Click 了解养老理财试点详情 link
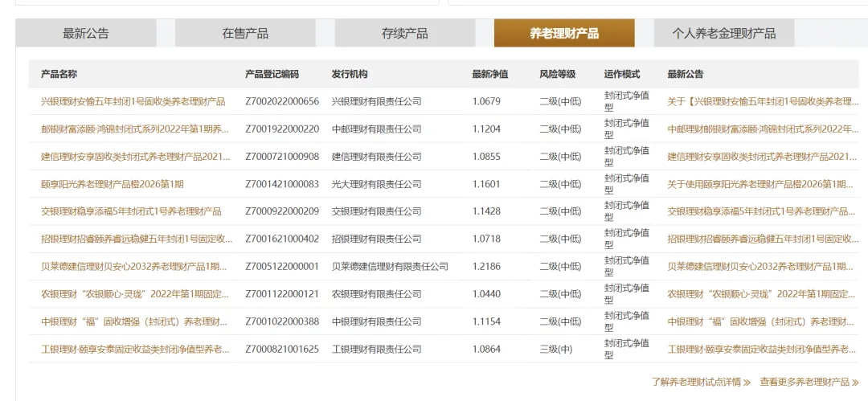868x401 pixels. [701, 383]
